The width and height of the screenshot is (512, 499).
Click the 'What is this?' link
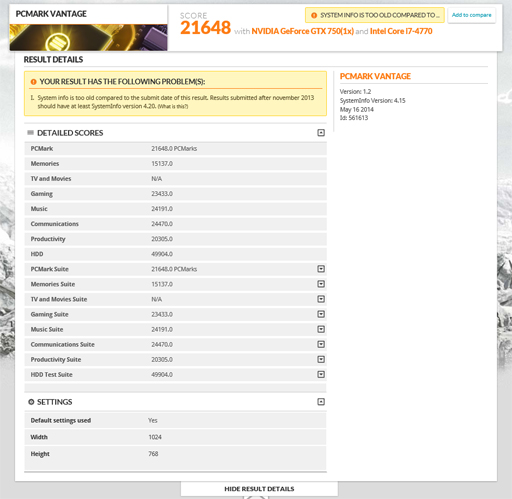pyautogui.click(x=173, y=106)
